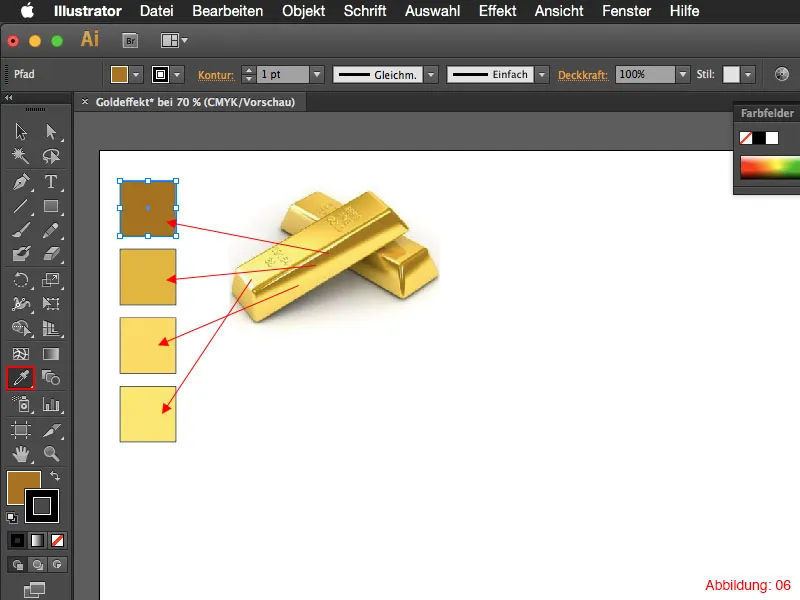Select the Warp/Width tool
The height and width of the screenshot is (600, 800).
pos(21,304)
